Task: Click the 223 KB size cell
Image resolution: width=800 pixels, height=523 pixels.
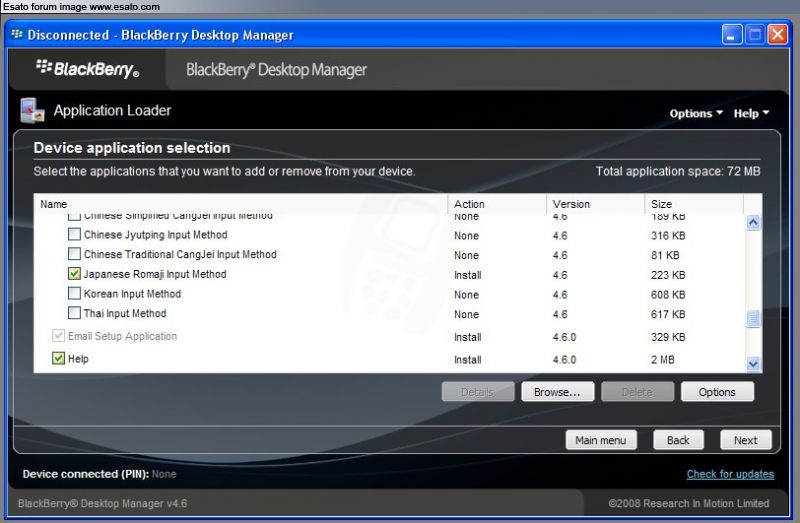Action: coord(668,275)
